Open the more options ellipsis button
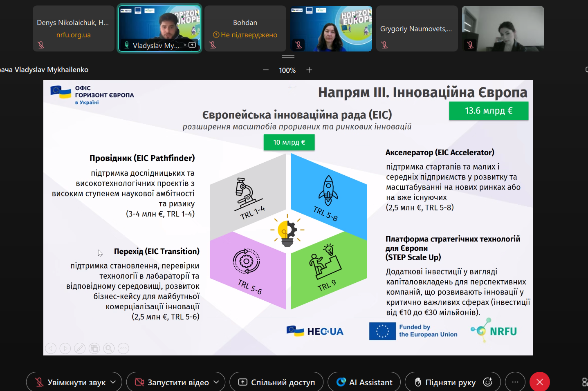Image resolution: width=588 pixels, height=391 pixels. pyautogui.click(x=515, y=382)
